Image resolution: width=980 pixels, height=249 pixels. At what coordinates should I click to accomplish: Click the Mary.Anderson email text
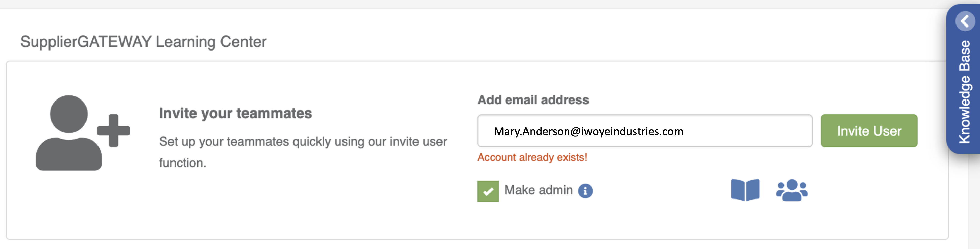[x=588, y=132]
